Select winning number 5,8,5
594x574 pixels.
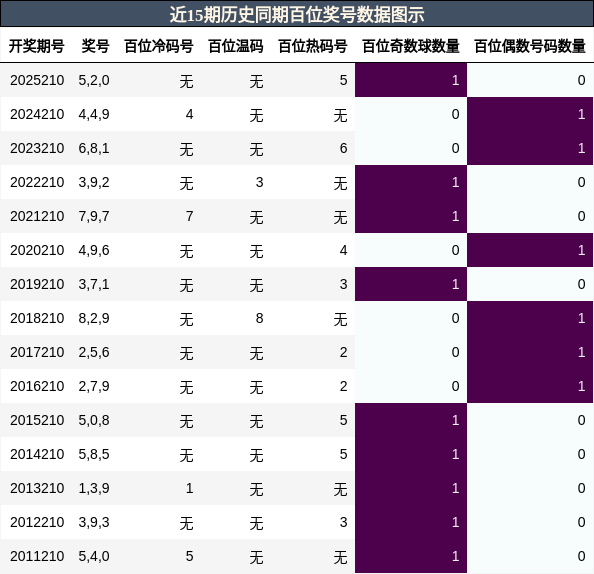click(94, 454)
